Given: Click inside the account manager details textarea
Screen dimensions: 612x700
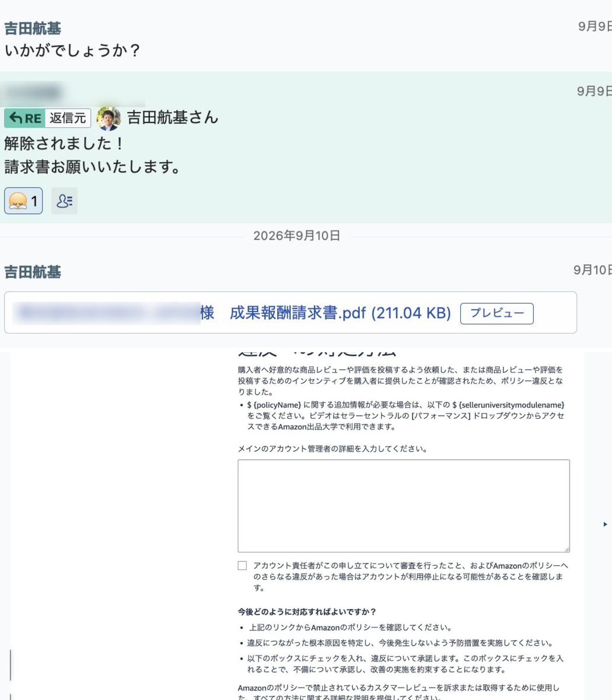Looking at the screenshot, I should coord(404,506).
